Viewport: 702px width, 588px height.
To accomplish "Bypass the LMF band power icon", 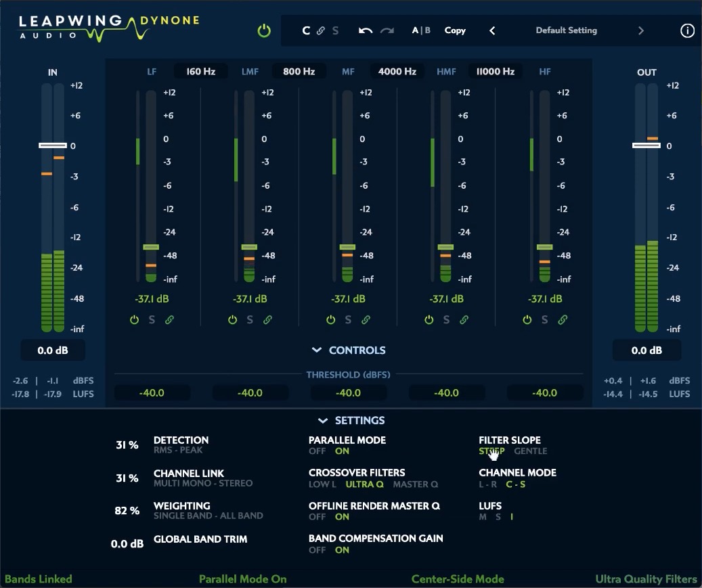I will click(x=232, y=319).
